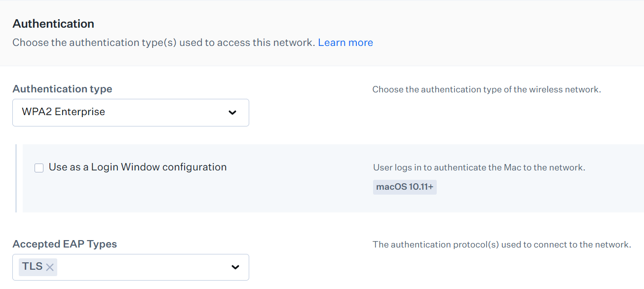644x289 pixels.
Task: Click 'The authentication protocol(s) used to connect' description
Action: (x=501, y=245)
